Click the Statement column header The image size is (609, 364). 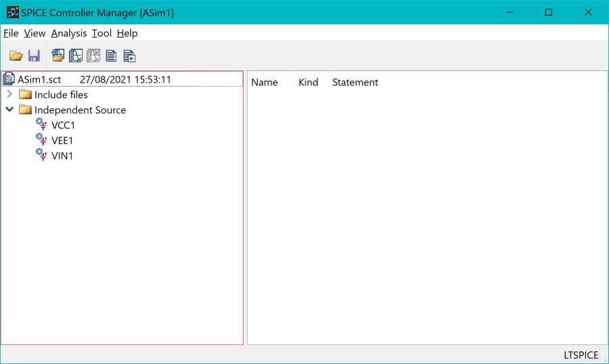355,83
